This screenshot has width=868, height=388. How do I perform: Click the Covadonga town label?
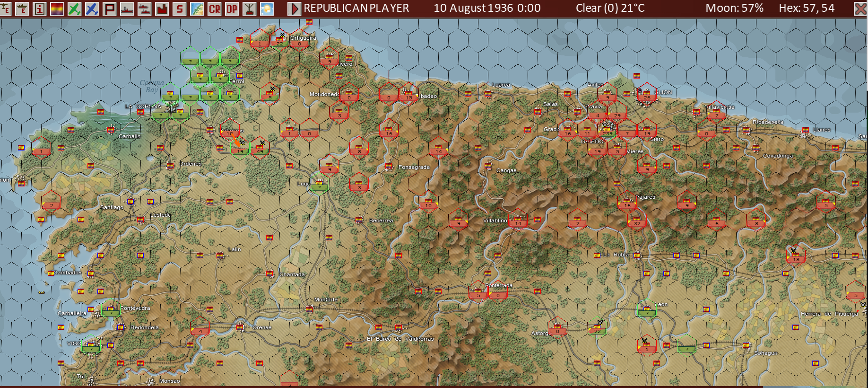point(778,156)
